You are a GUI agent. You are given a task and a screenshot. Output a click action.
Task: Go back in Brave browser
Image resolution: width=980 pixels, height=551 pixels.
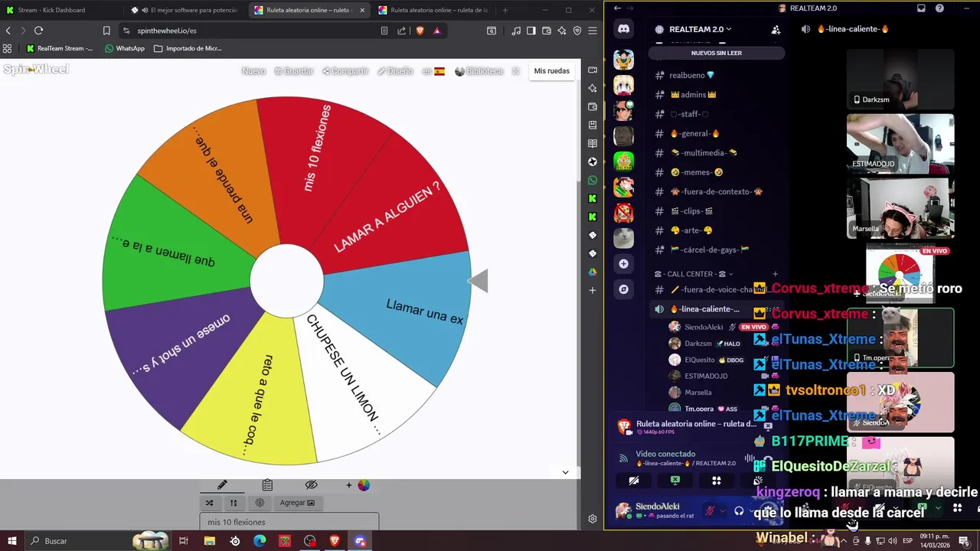[8, 31]
